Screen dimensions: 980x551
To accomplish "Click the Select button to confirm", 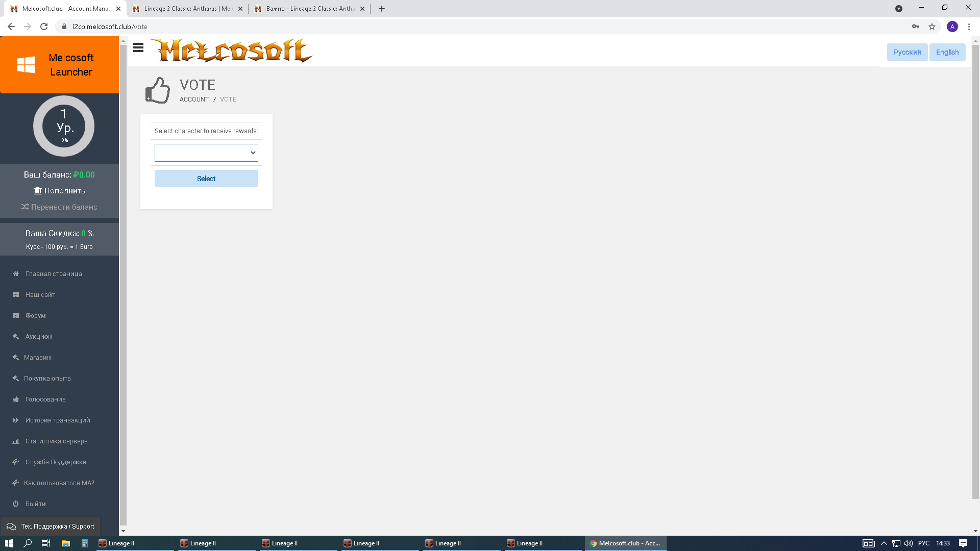I will [206, 178].
